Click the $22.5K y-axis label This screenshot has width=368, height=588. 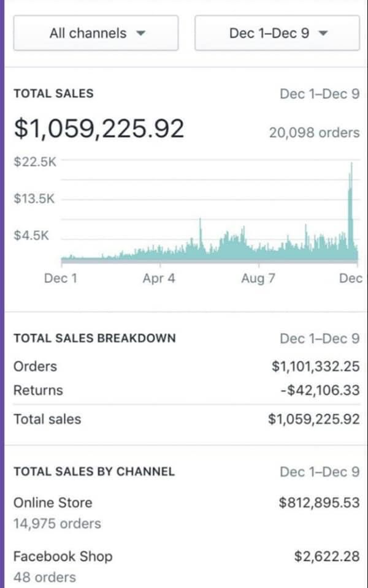34,162
